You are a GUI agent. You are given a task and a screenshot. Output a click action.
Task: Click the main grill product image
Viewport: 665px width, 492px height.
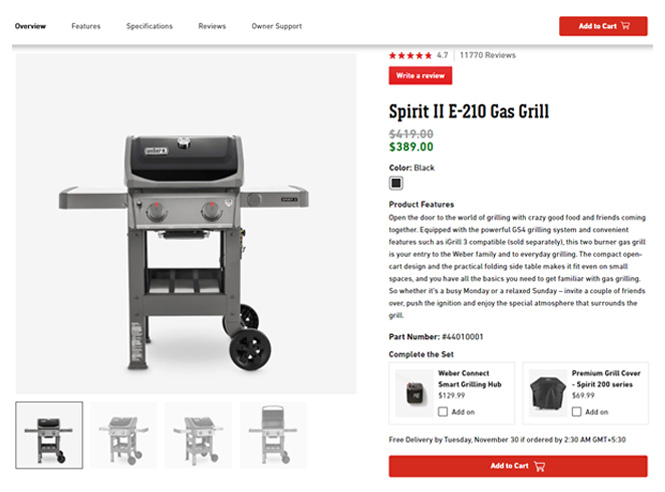(x=186, y=224)
